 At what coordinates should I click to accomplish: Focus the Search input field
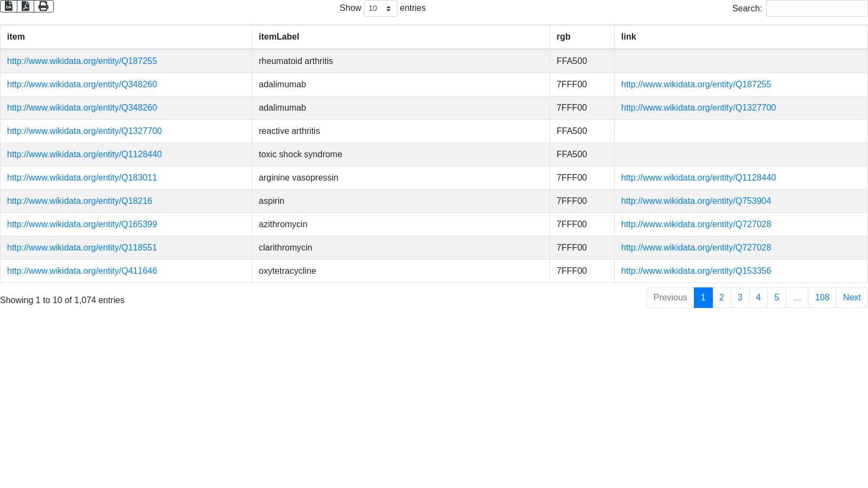coord(816,8)
